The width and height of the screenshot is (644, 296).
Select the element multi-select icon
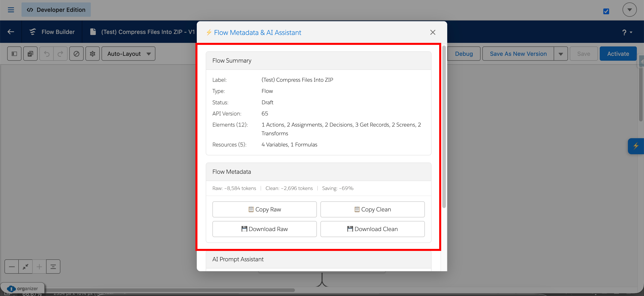pos(30,53)
